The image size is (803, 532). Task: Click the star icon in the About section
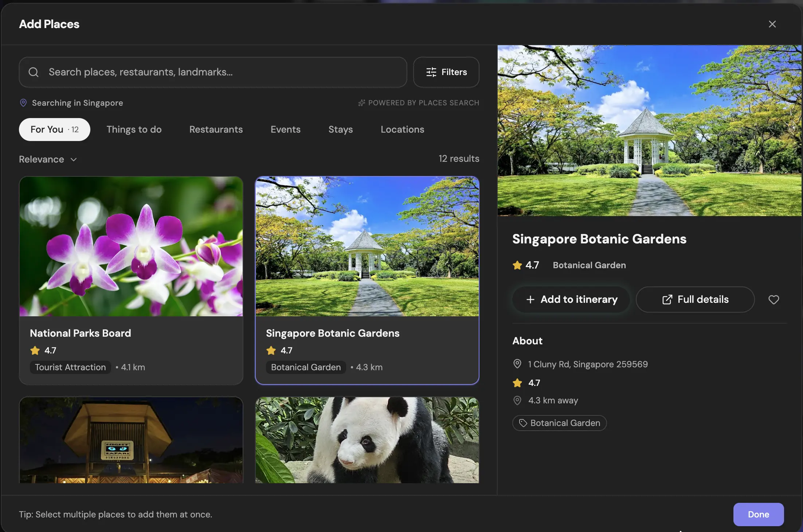517,383
